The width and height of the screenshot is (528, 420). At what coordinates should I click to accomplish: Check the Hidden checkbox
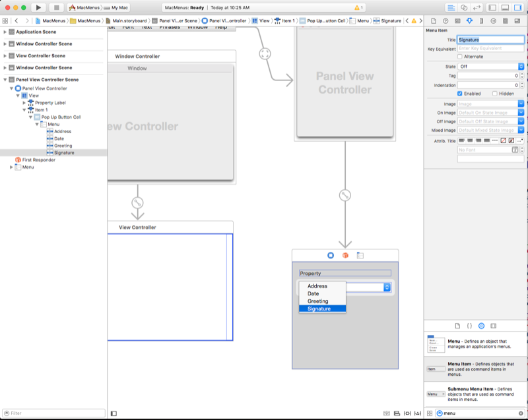495,93
